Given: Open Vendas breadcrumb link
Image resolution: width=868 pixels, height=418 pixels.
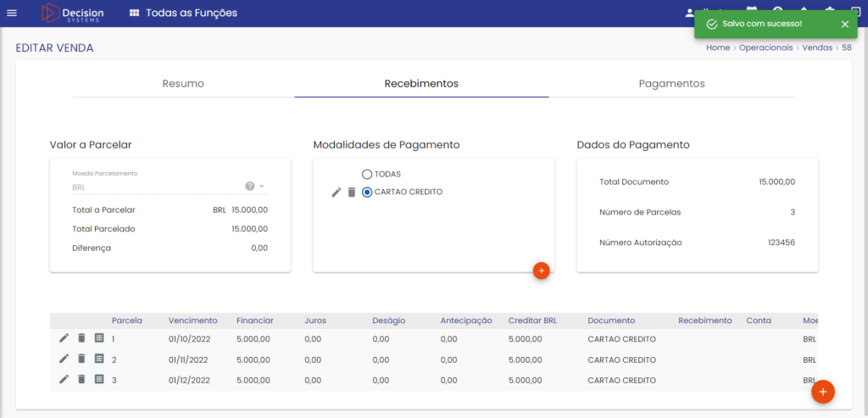Looking at the screenshot, I should tap(817, 47).
